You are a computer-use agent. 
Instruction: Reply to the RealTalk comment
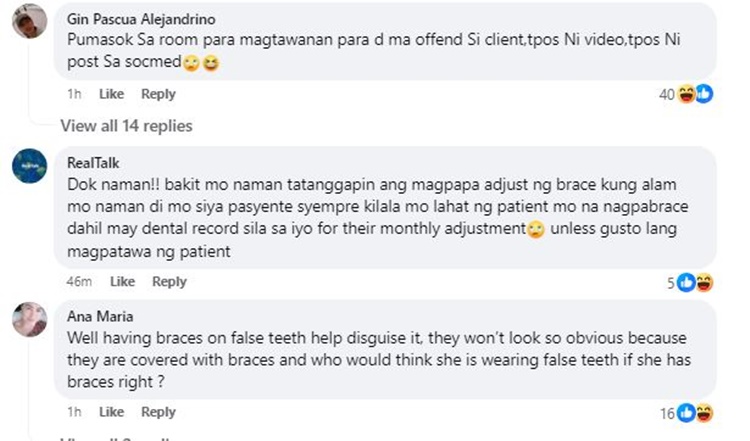click(x=169, y=281)
